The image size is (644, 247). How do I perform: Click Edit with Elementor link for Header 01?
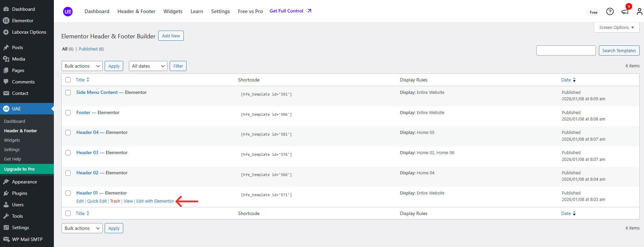coord(155,201)
